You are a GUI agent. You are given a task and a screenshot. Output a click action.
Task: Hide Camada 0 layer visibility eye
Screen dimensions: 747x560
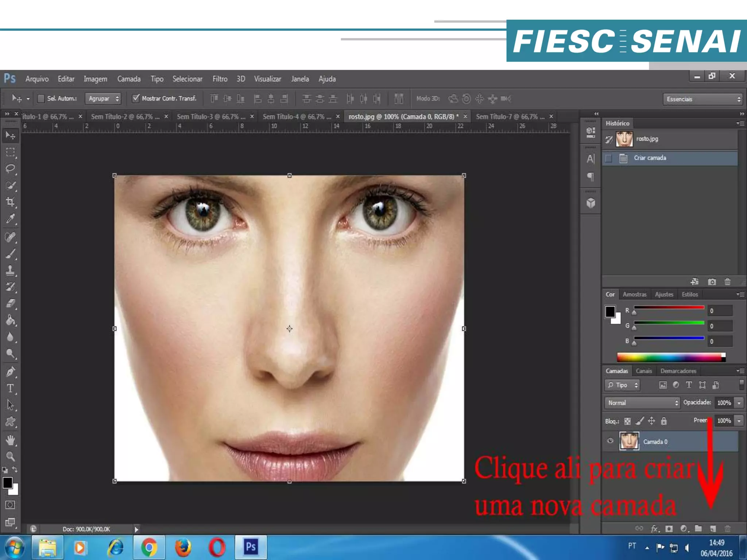point(610,441)
